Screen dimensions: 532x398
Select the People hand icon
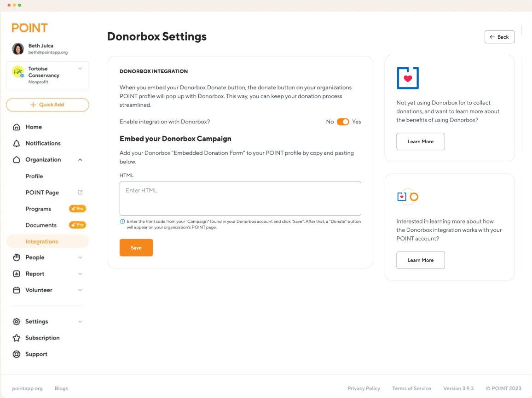pos(16,257)
